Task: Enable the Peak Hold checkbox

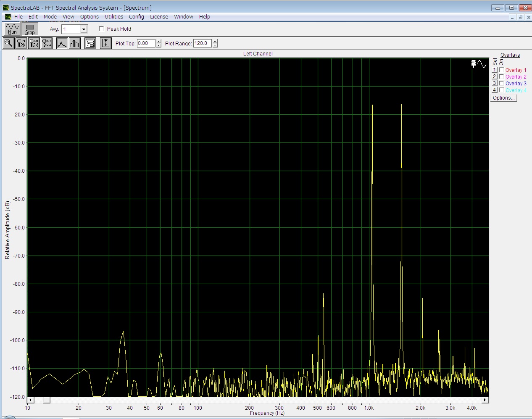Action: 101,29
